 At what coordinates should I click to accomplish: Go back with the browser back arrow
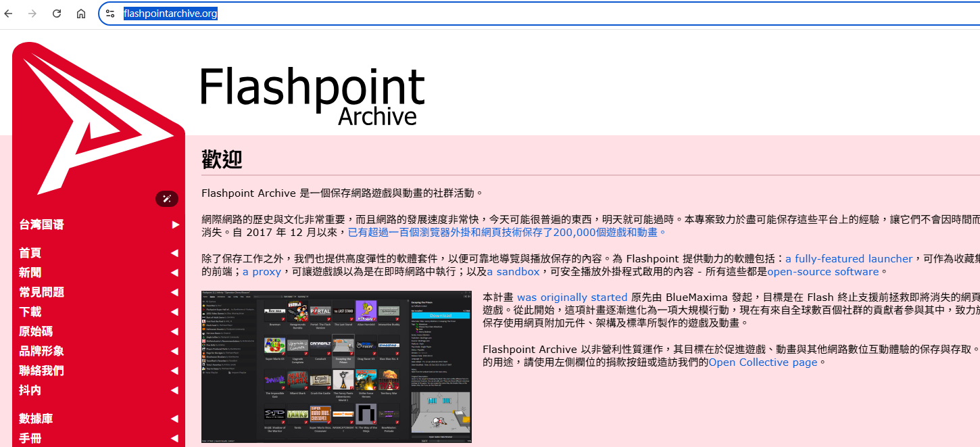[x=8, y=14]
